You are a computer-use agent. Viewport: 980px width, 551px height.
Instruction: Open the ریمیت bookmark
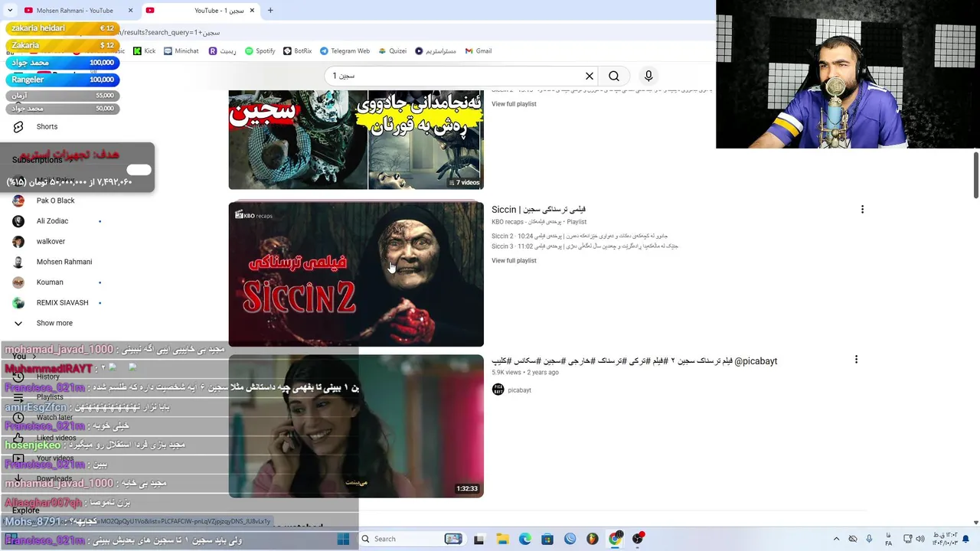click(222, 51)
